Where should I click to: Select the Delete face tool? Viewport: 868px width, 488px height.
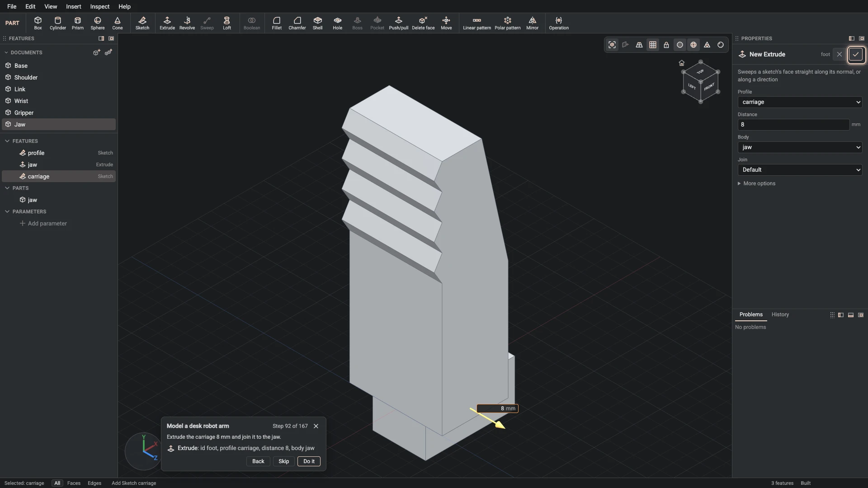423,23
